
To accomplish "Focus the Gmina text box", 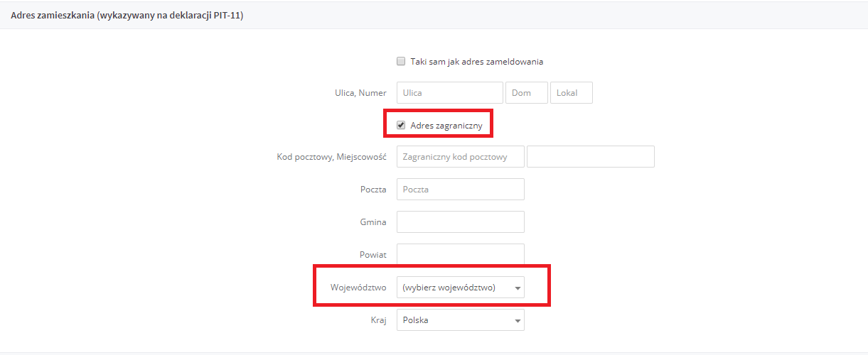I will [461, 222].
